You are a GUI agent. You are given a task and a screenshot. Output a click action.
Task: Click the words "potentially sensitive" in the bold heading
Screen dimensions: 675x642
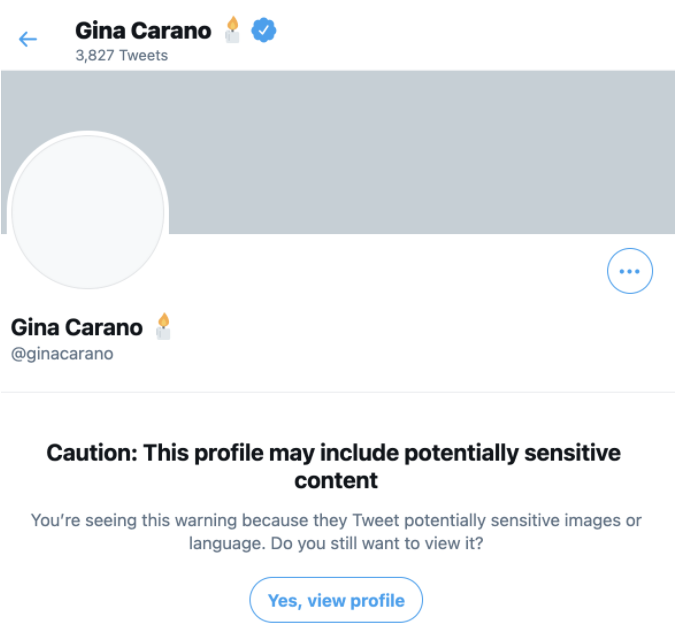[x=512, y=453]
